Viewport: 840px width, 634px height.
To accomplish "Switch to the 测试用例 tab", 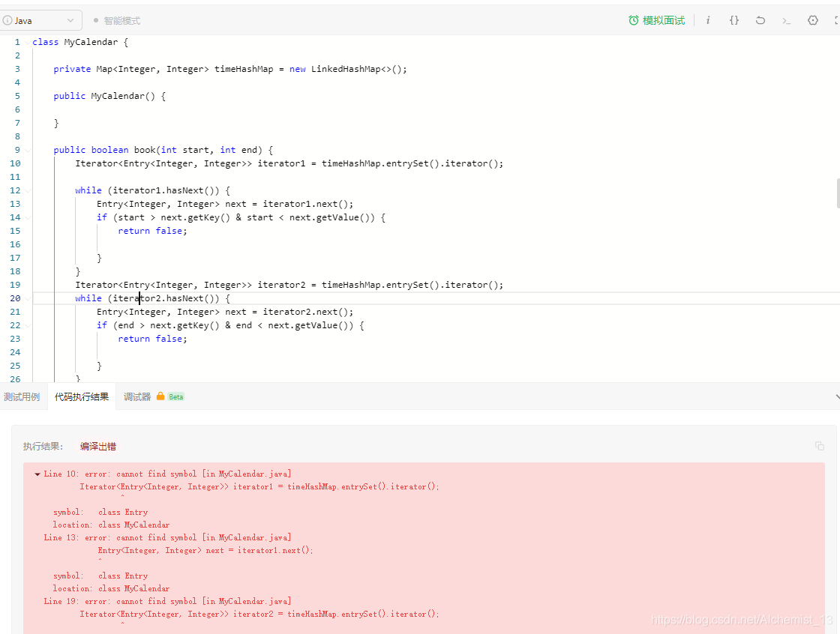I will coord(22,396).
